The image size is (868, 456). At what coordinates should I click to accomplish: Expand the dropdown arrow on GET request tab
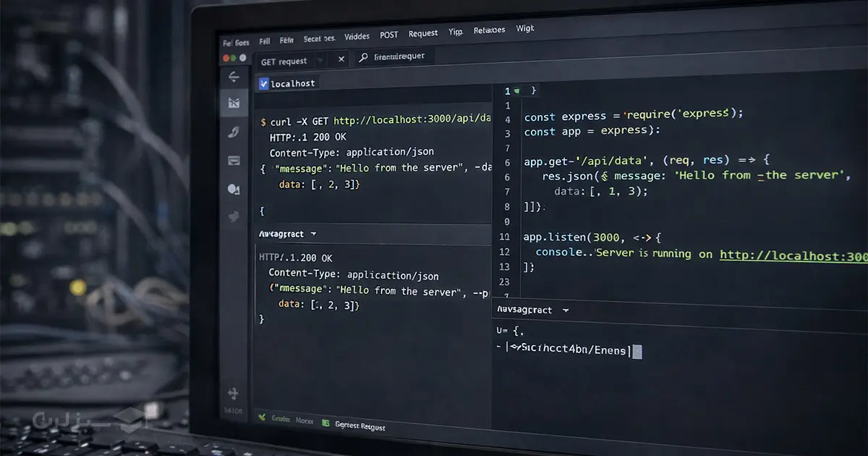coord(320,61)
